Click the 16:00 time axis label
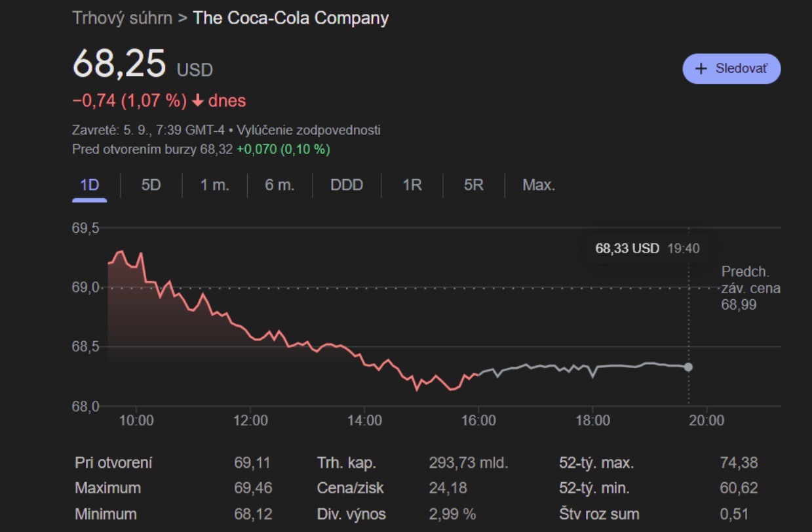Viewport: 812px width, 532px height. pos(478,420)
